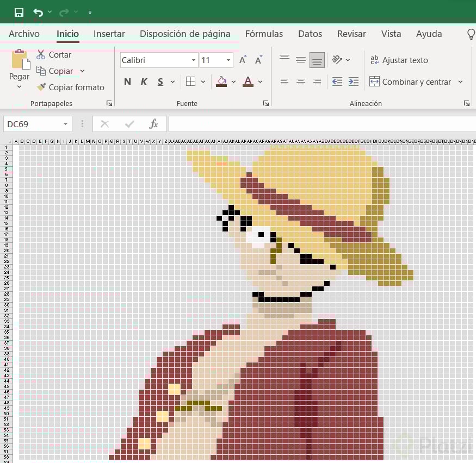
Task: Expand the Pegar options arrow
Action: [x=19, y=87]
